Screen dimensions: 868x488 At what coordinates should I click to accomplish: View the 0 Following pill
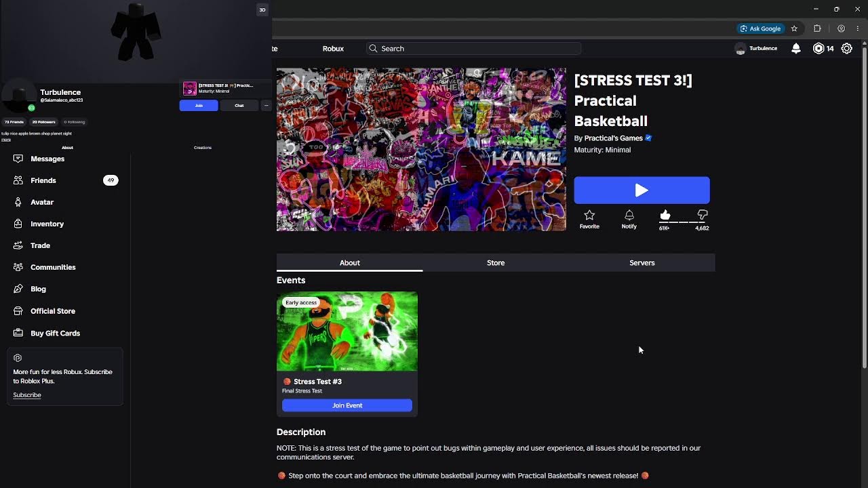[75, 122]
